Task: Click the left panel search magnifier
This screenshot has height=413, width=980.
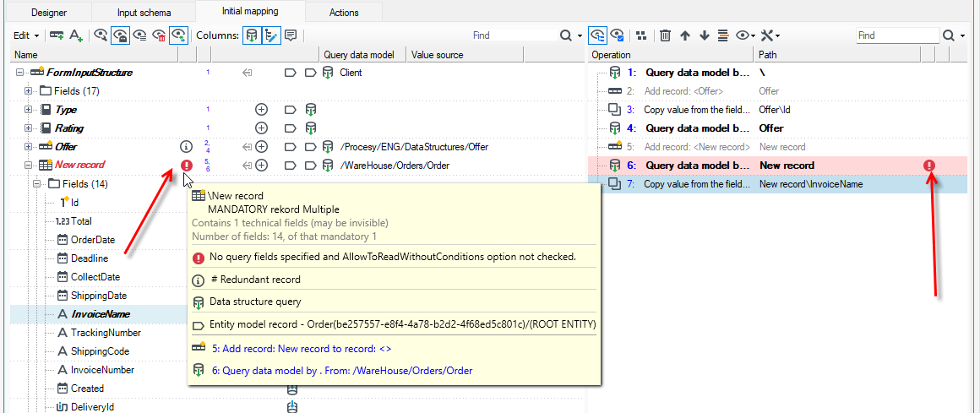Action: click(566, 35)
